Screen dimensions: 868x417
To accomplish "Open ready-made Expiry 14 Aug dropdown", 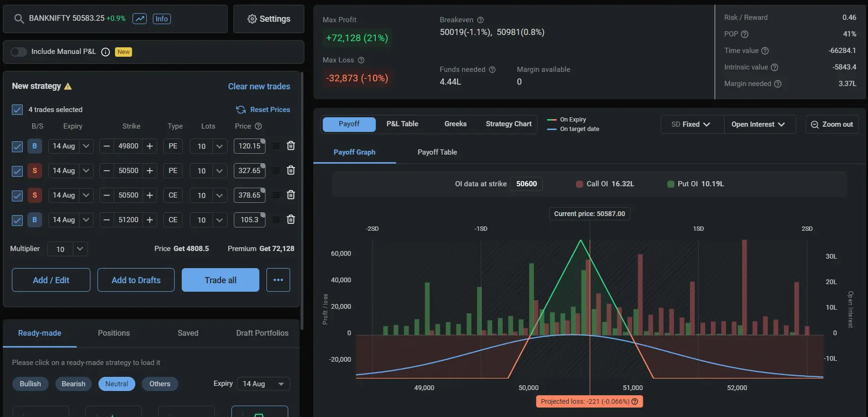I will (x=264, y=384).
